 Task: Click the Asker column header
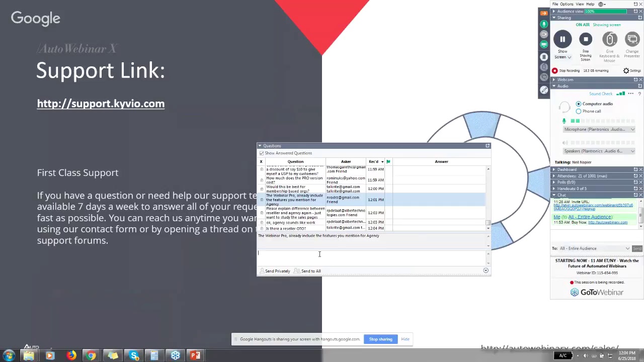[x=346, y=161]
